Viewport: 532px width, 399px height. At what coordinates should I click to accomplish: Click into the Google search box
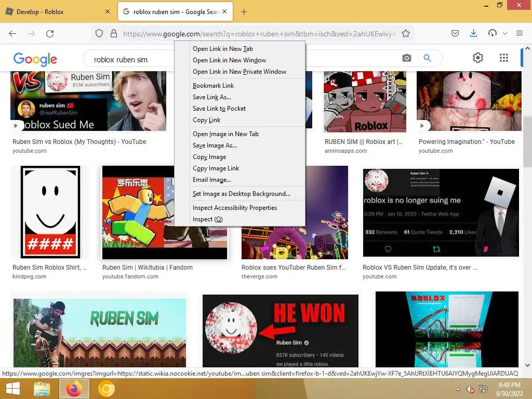[x=129, y=60]
